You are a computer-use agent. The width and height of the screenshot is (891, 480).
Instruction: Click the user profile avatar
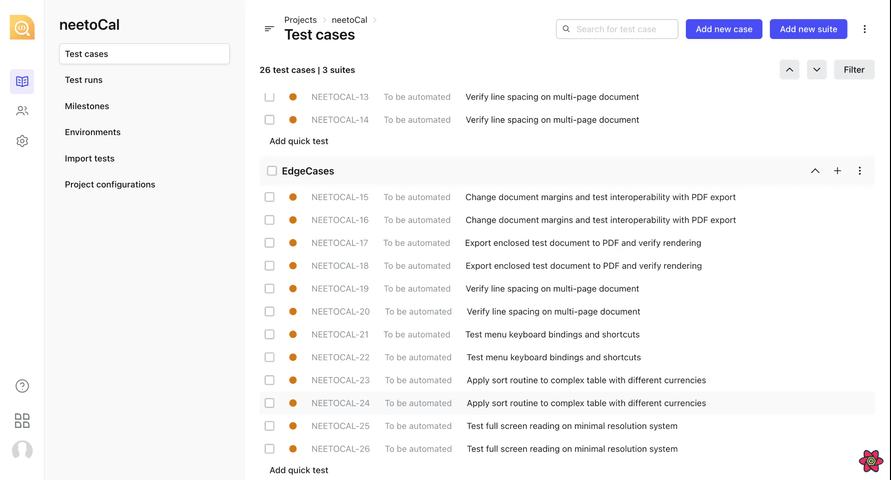pyautogui.click(x=22, y=450)
